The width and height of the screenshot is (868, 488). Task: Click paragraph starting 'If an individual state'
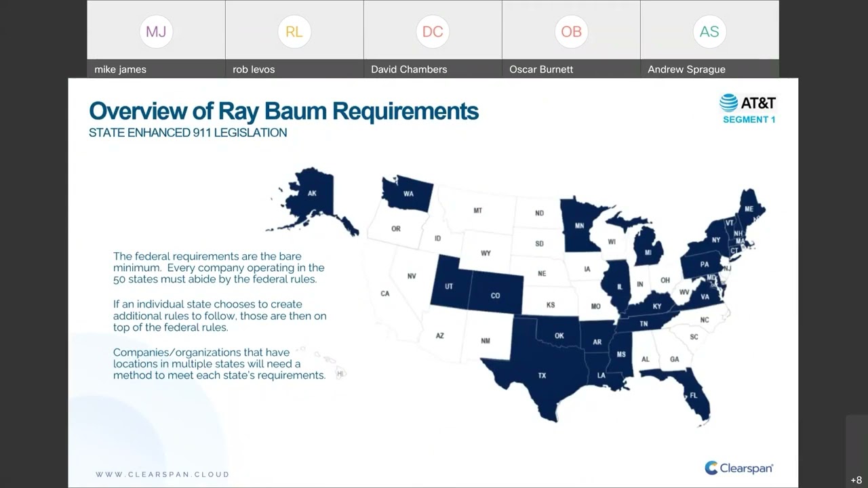point(220,316)
